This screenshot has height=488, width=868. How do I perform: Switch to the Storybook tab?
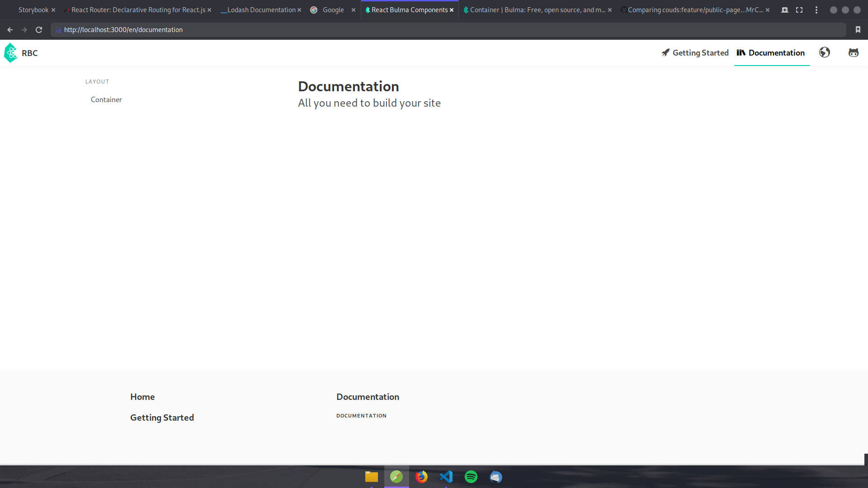33,10
